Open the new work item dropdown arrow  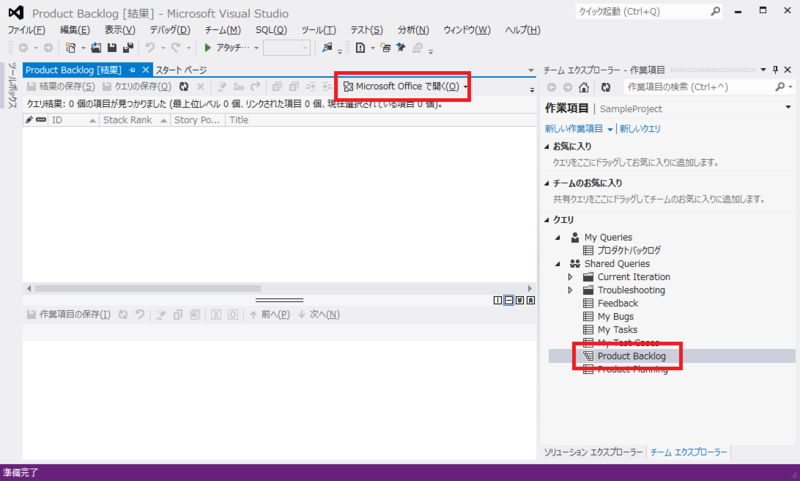coord(610,129)
